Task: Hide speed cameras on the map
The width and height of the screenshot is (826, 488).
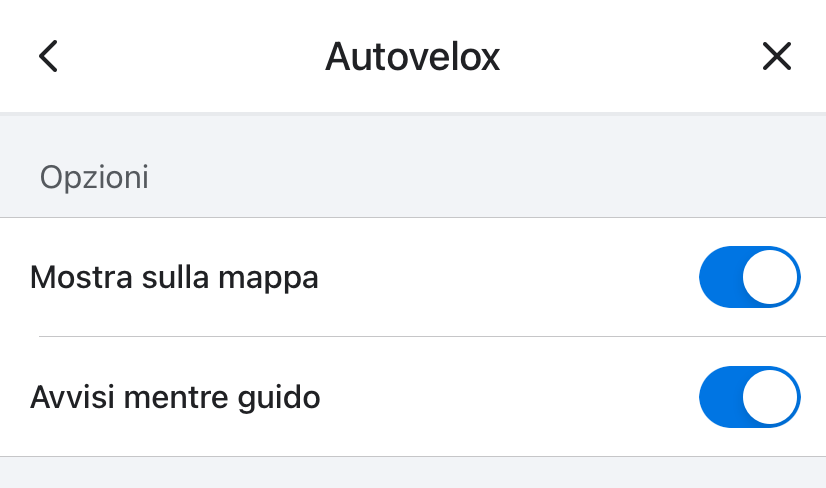Action: [x=749, y=277]
